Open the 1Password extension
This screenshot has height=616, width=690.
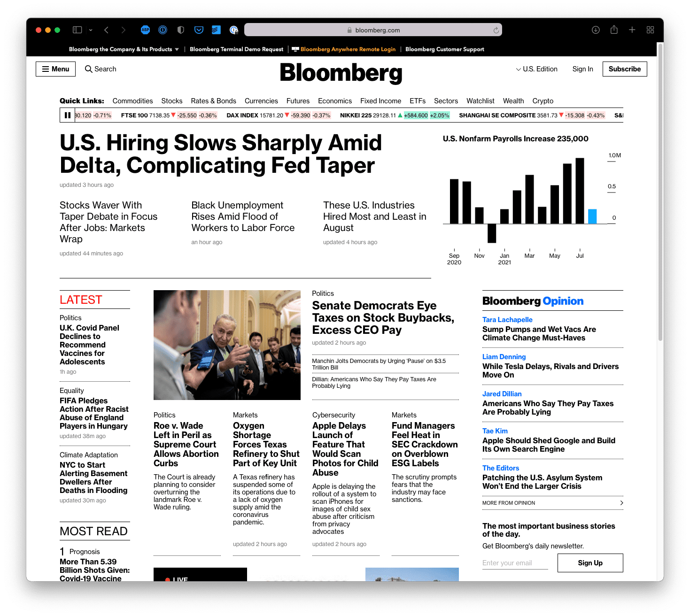163,30
